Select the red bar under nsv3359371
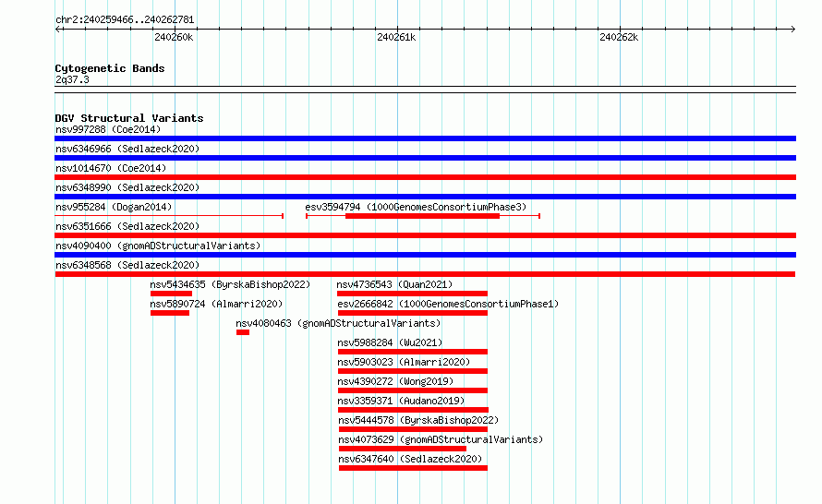 click(x=413, y=410)
